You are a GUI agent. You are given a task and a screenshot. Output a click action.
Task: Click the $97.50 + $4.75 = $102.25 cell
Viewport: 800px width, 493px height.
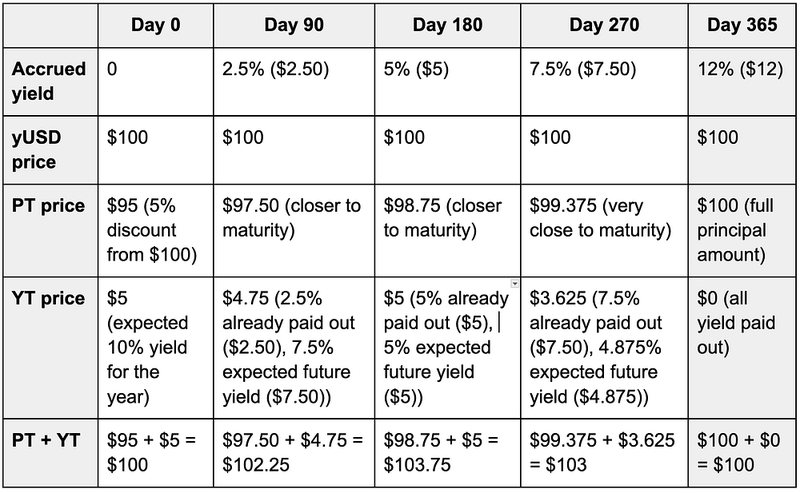click(x=294, y=451)
